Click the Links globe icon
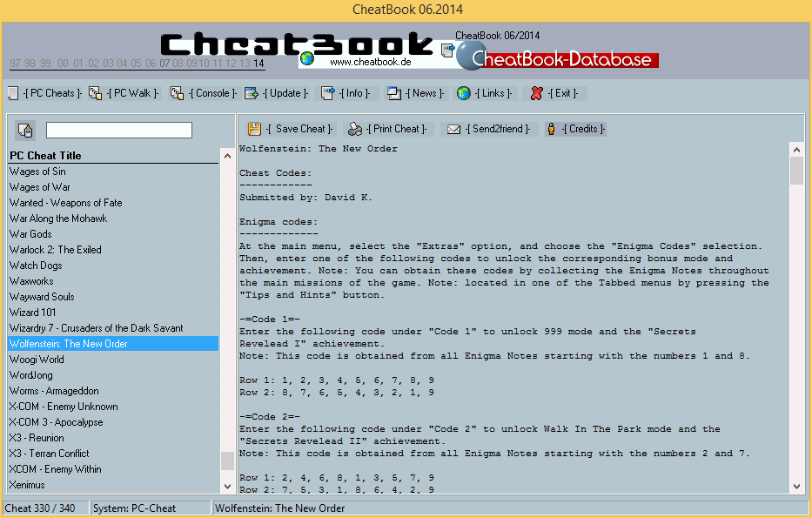This screenshot has width=812, height=518. (x=464, y=93)
